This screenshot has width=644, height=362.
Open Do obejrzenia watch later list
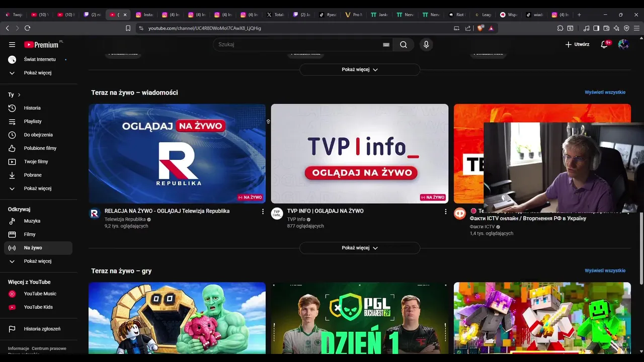point(38,135)
